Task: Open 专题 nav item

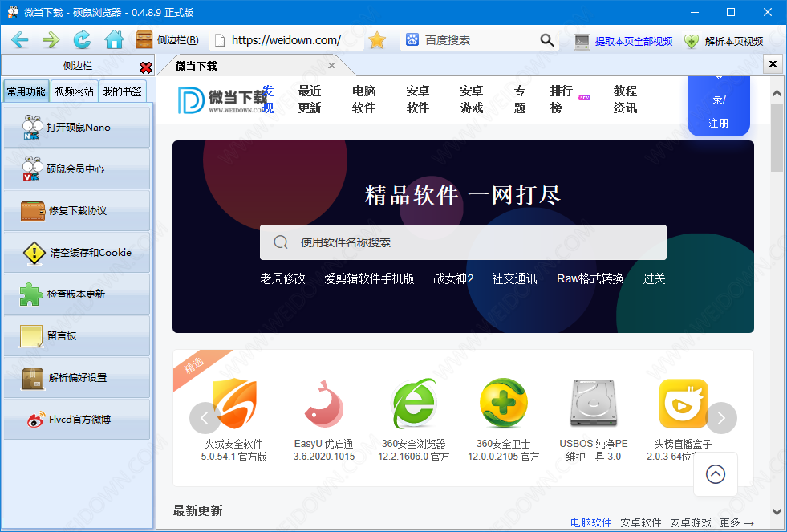Action: pos(520,99)
